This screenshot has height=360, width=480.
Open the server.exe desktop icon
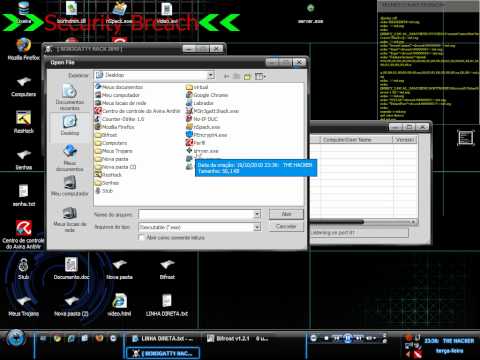pos(310,13)
